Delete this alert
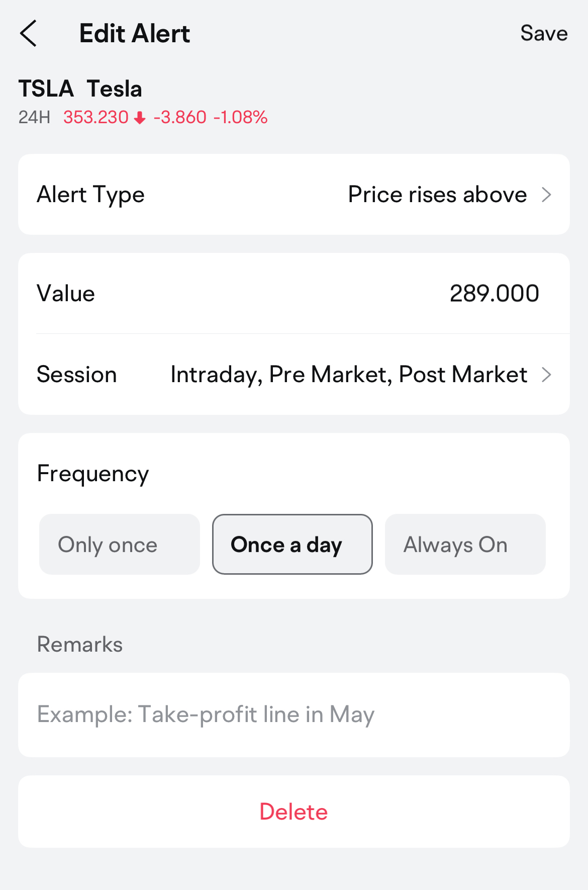This screenshot has width=588, height=890. point(294,812)
